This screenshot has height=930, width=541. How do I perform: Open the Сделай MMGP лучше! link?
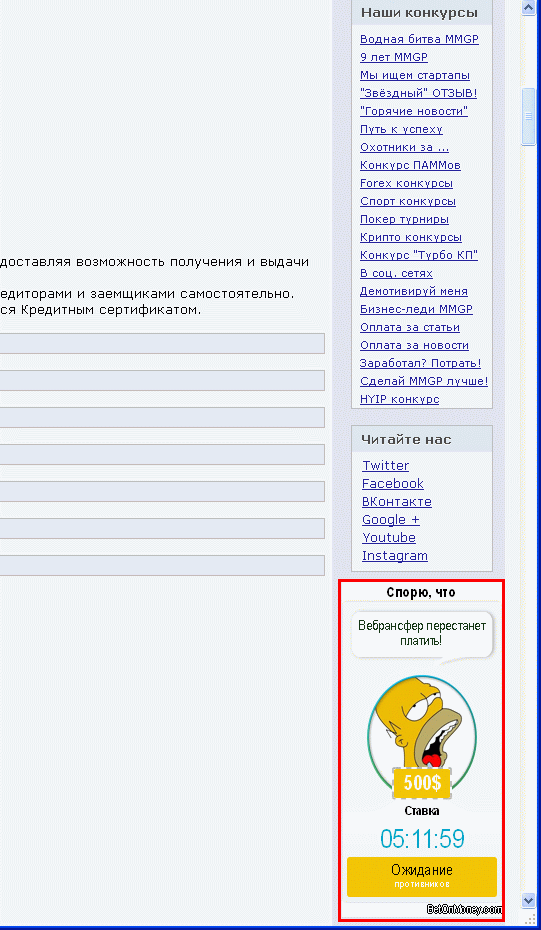tap(424, 381)
